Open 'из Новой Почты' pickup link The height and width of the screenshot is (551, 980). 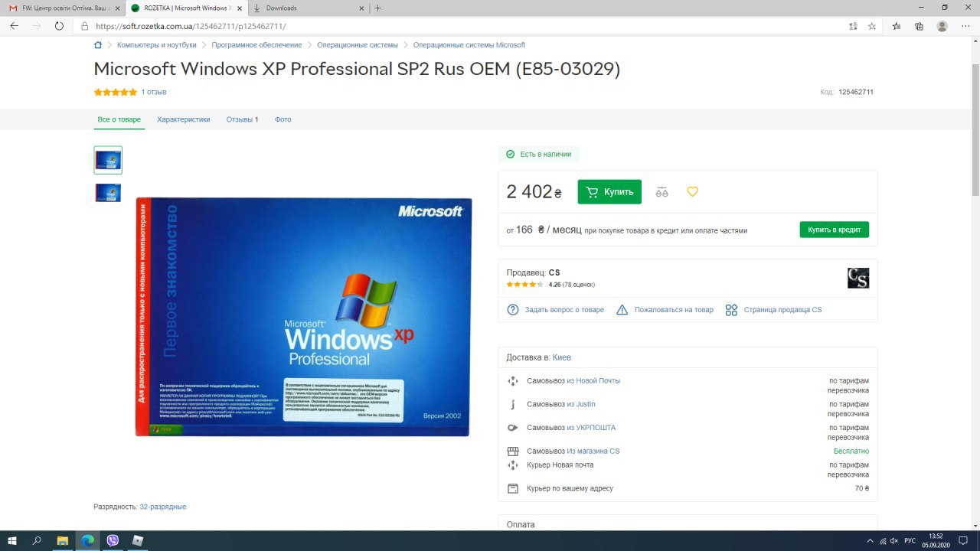click(593, 381)
